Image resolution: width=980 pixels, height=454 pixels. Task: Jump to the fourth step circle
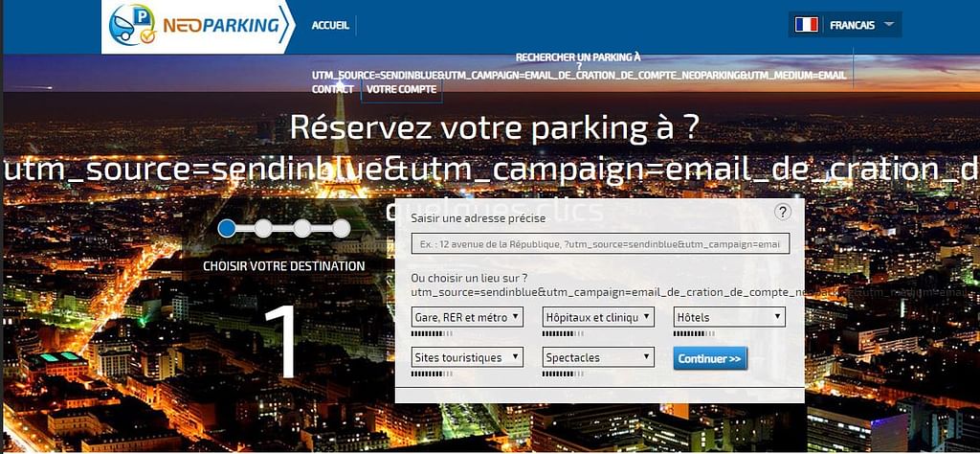click(341, 228)
